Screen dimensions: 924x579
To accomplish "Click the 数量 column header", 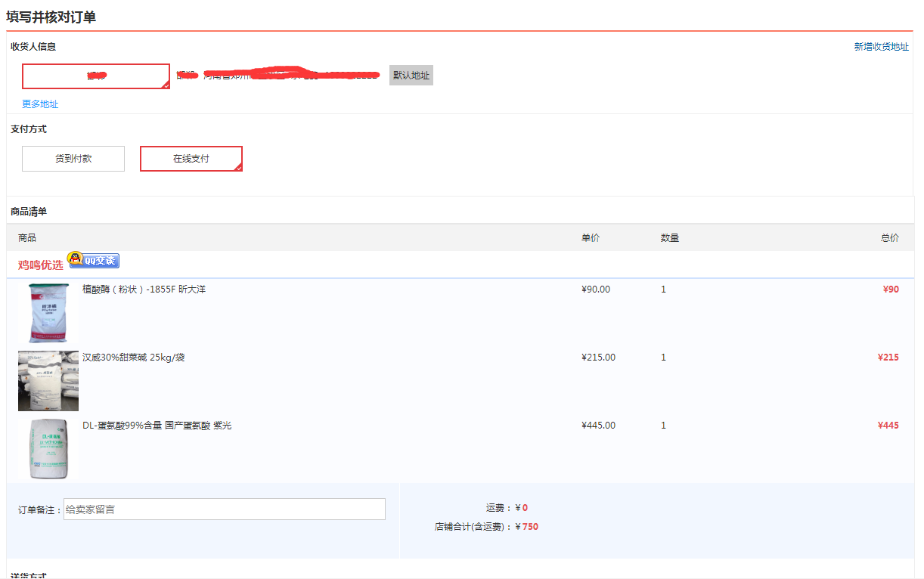I will pos(670,238).
